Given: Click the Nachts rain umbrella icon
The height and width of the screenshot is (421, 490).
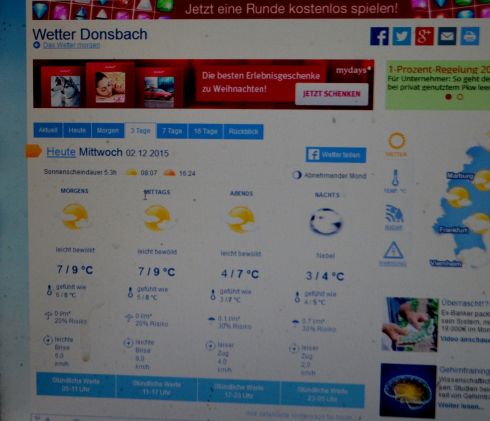Looking at the screenshot, I should pyautogui.click(x=295, y=322).
